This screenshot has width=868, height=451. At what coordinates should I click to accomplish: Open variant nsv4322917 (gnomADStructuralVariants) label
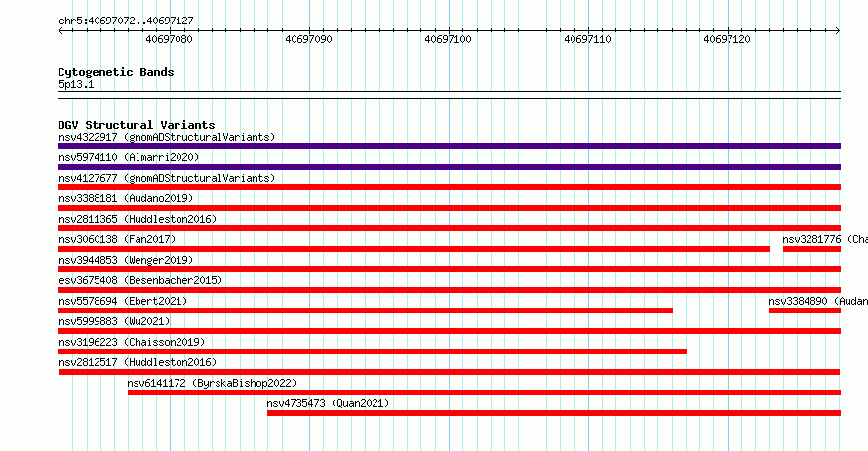(167, 137)
